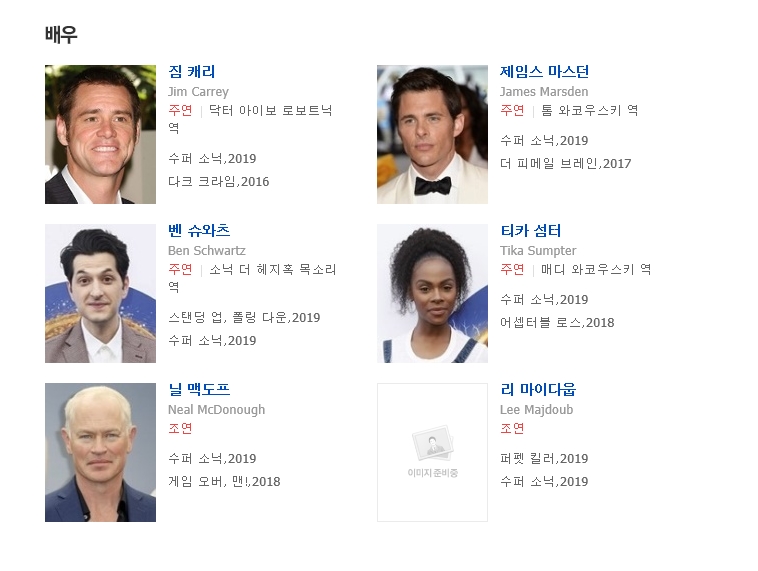Open 수퍼 소닉, 2019 under Jim Carrey
The width and height of the screenshot is (758, 571).
click(x=212, y=159)
